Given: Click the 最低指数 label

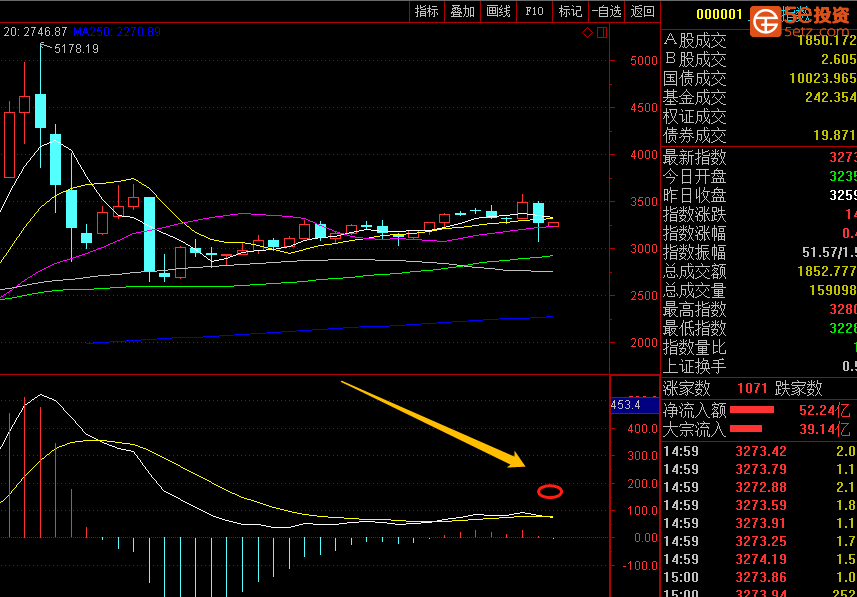Looking at the screenshot, I should pyautogui.click(x=695, y=328).
